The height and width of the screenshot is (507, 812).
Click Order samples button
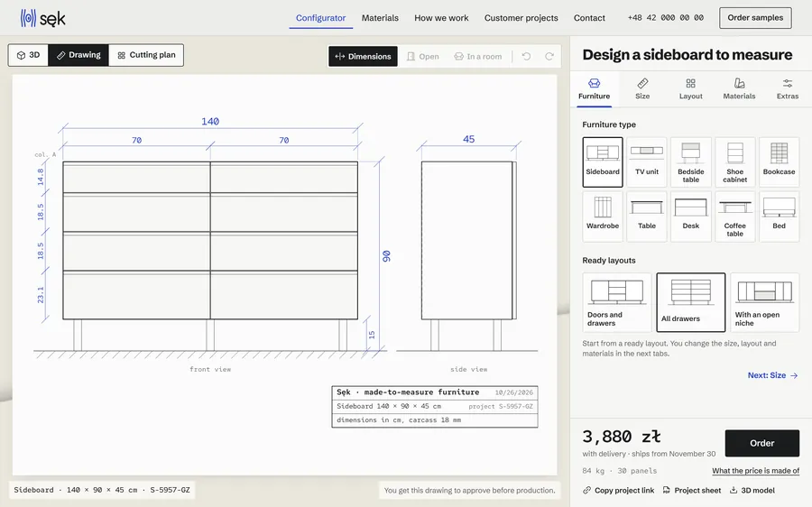click(755, 18)
